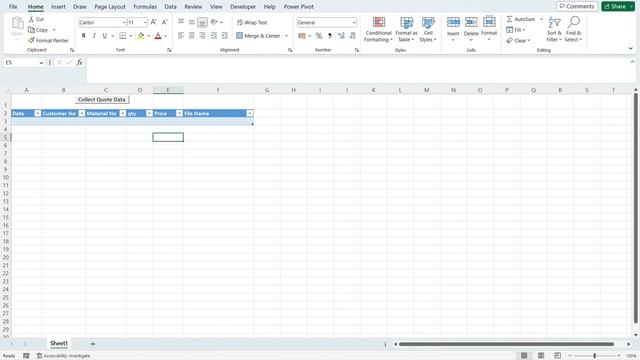Image resolution: width=640 pixels, height=360 pixels.
Task: Decrease indent icon
Action: (x=213, y=36)
